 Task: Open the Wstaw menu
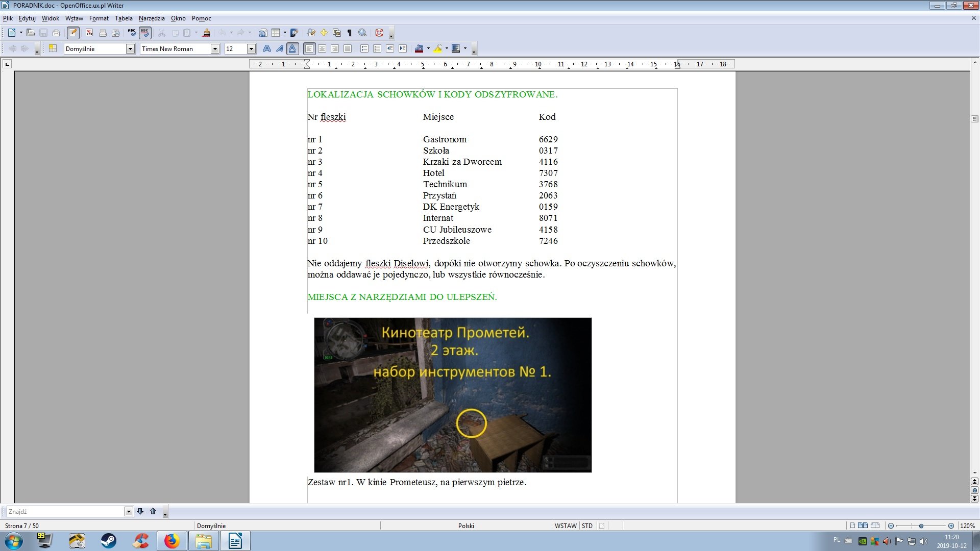(x=74, y=18)
